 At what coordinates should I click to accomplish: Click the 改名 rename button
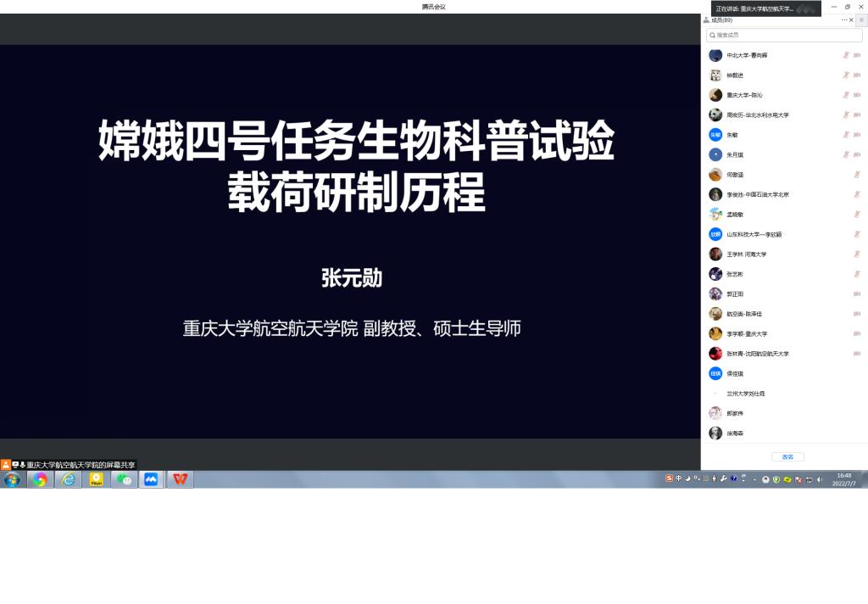pyautogui.click(x=787, y=456)
